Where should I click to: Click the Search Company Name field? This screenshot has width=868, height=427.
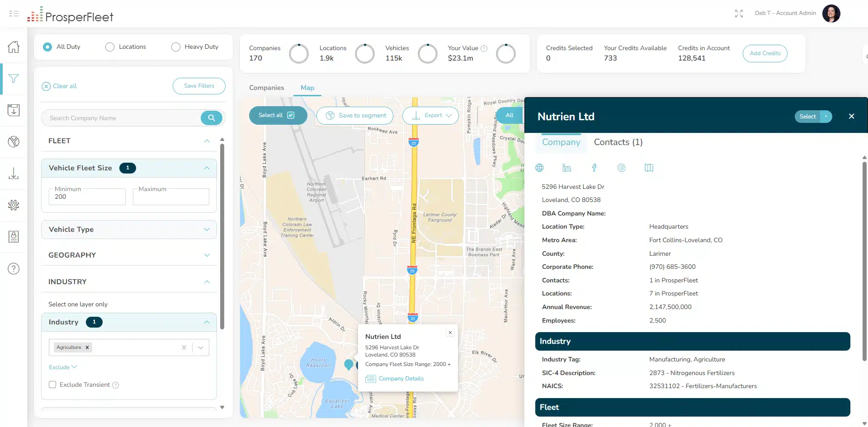point(122,118)
